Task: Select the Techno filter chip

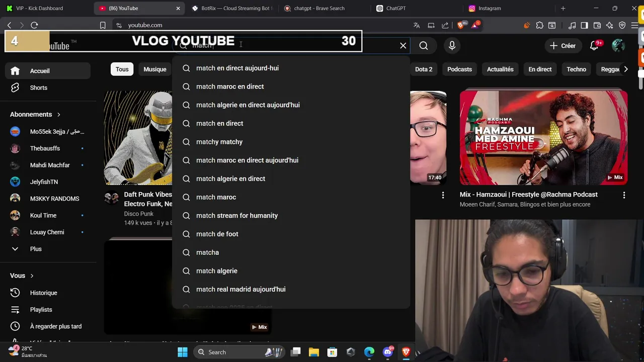Action: point(576,69)
